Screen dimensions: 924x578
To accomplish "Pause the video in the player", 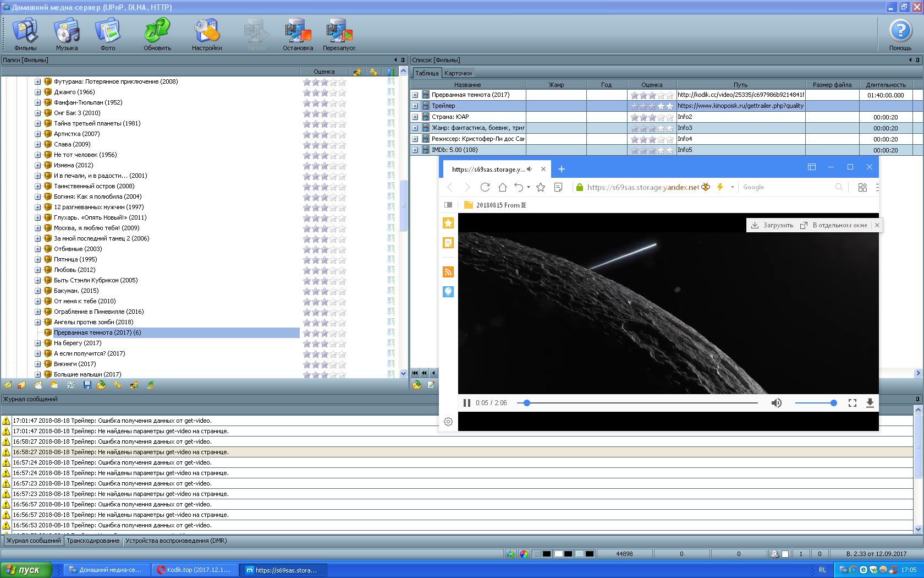I will point(467,403).
